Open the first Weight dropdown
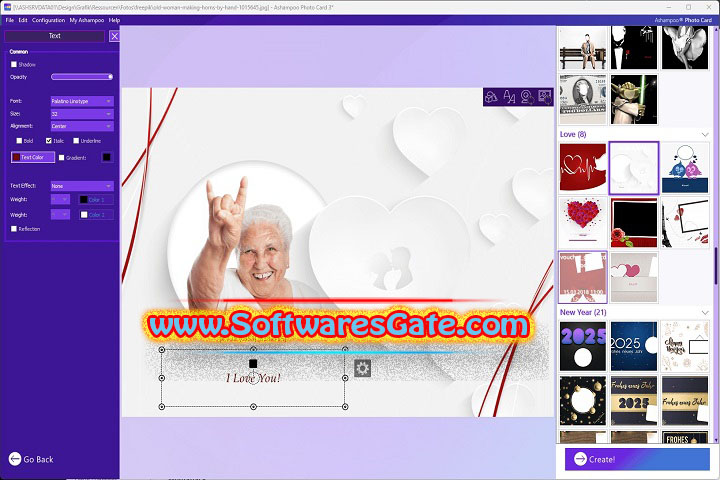The width and height of the screenshot is (720, 480). [x=60, y=199]
